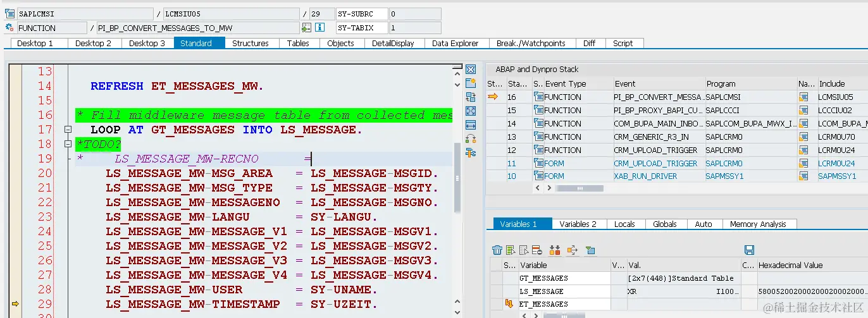Click the gray sheet icon in Variables toolbar
The height and width of the screenshot is (318, 868).
[524, 250]
